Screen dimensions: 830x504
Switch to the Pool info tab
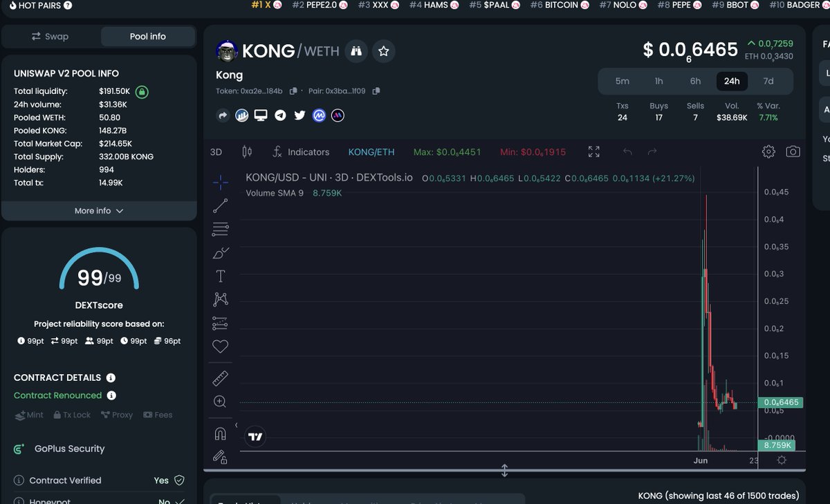click(148, 37)
